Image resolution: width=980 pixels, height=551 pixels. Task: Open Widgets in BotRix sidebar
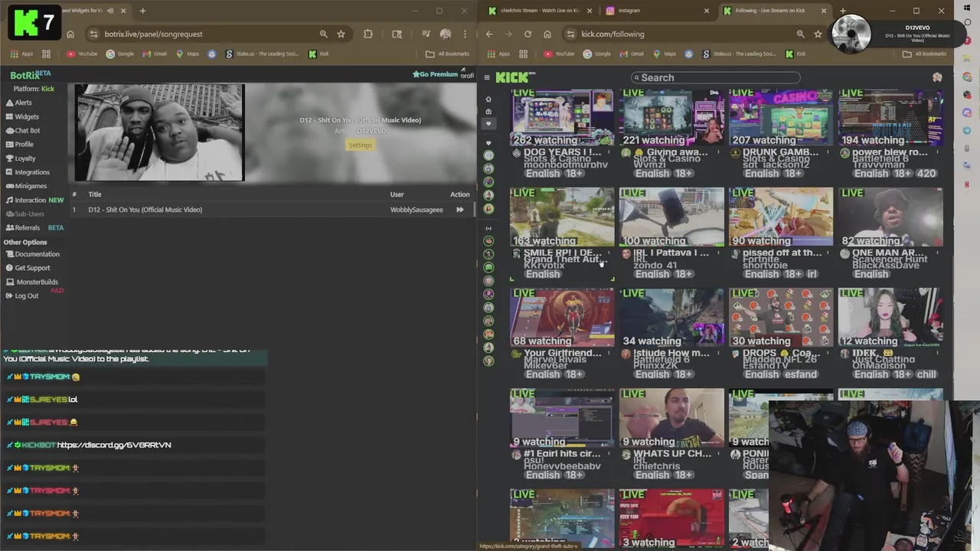[21, 116]
